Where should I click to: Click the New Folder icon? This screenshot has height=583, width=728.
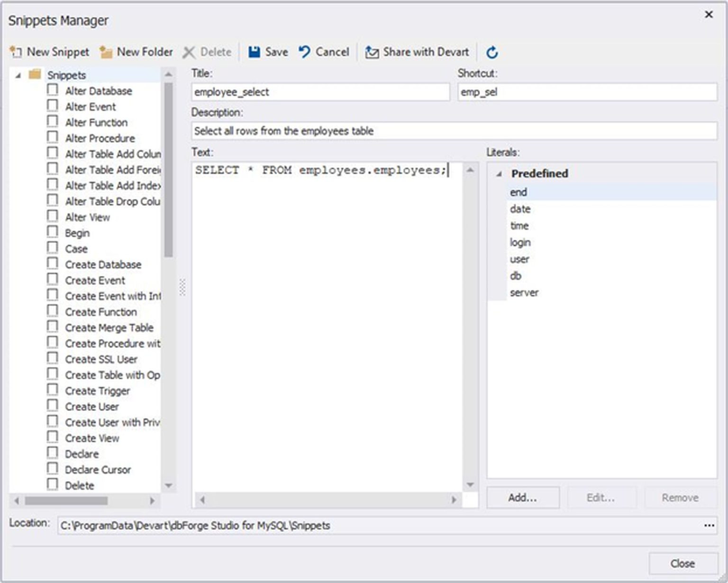tap(105, 52)
